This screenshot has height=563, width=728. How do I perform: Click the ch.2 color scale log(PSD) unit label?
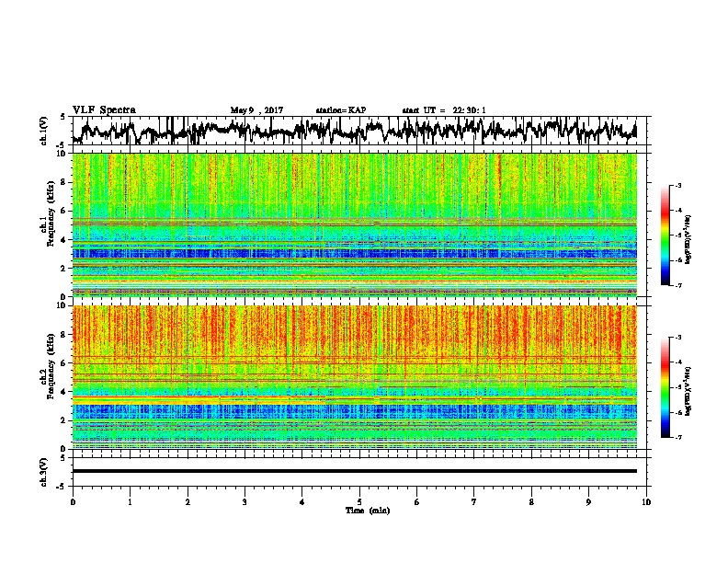point(688,391)
